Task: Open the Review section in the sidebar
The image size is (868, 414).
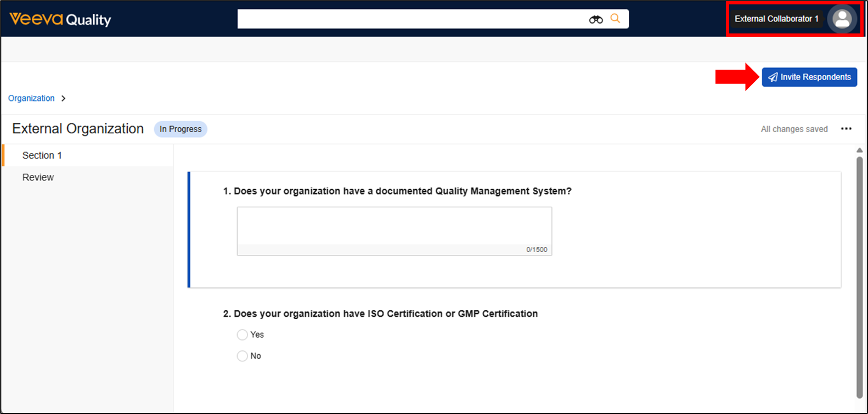Action: (x=38, y=178)
